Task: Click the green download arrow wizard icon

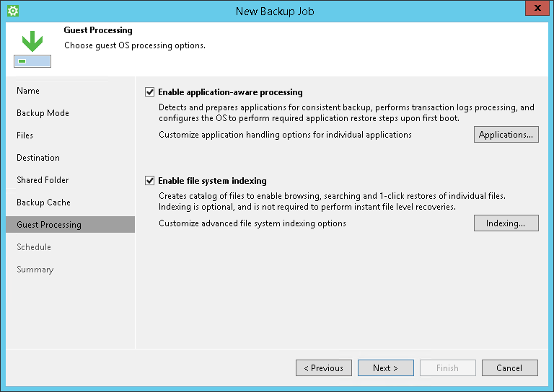Action: [32, 50]
